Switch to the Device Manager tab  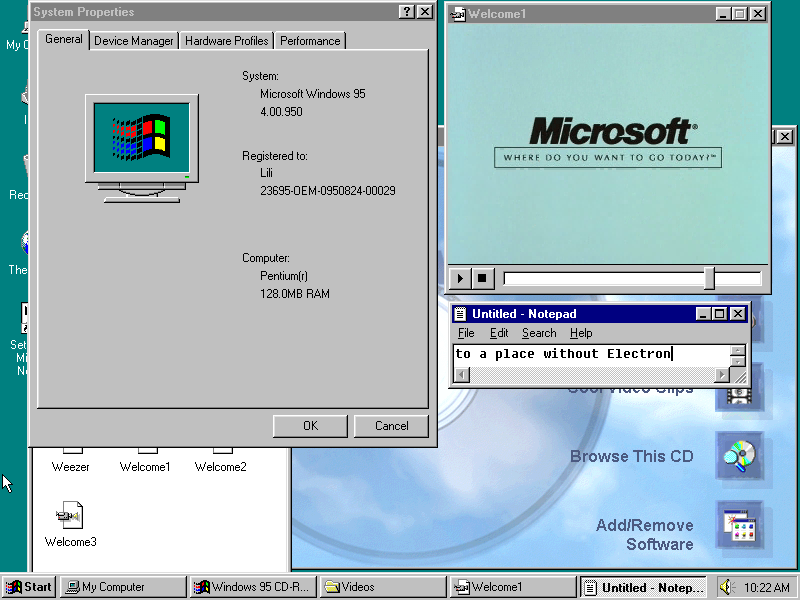click(134, 41)
